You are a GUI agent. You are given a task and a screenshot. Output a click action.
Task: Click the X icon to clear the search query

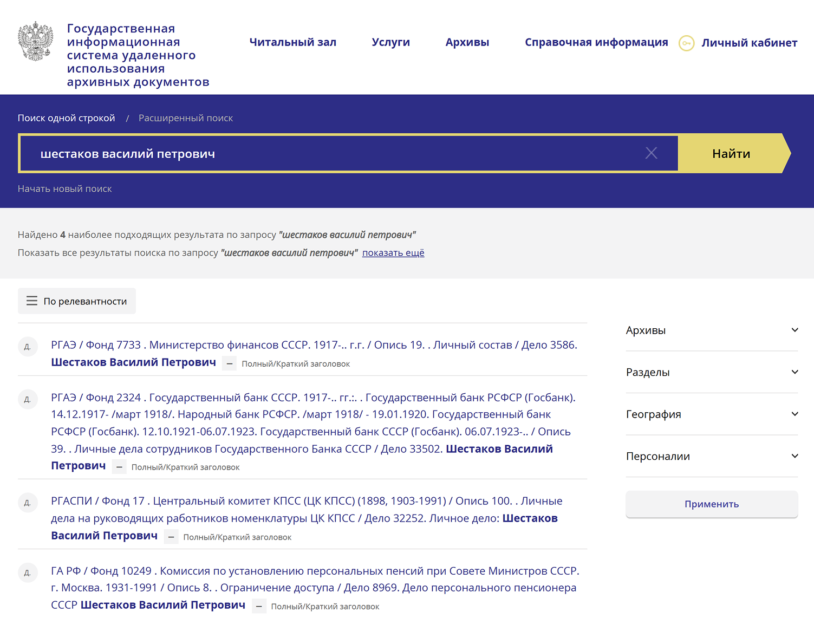click(651, 153)
